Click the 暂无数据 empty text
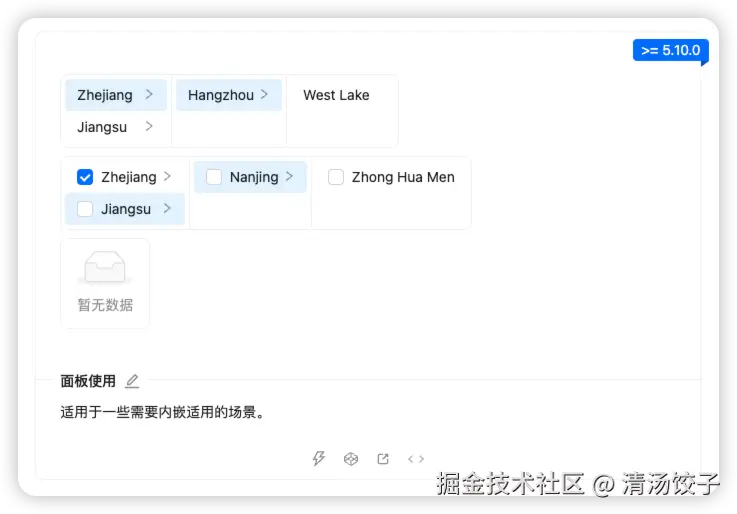Screen dimensions: 737x514 (x=105, y=305)
